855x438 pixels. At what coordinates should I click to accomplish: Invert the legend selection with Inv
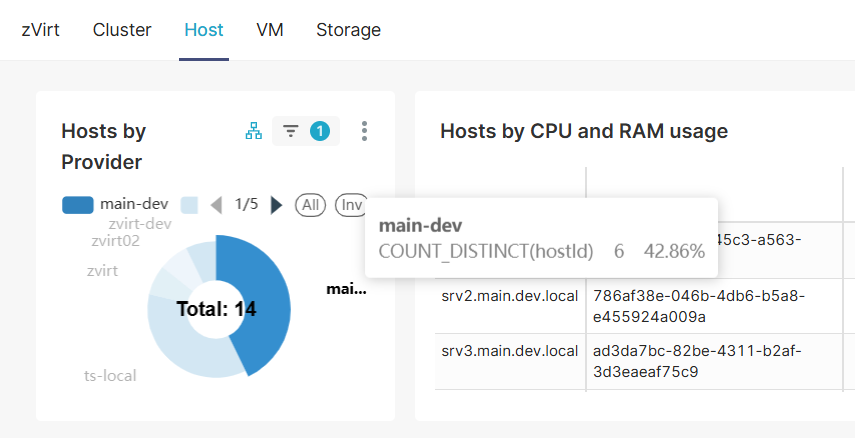pyautogui.click(x=351, y=205)
